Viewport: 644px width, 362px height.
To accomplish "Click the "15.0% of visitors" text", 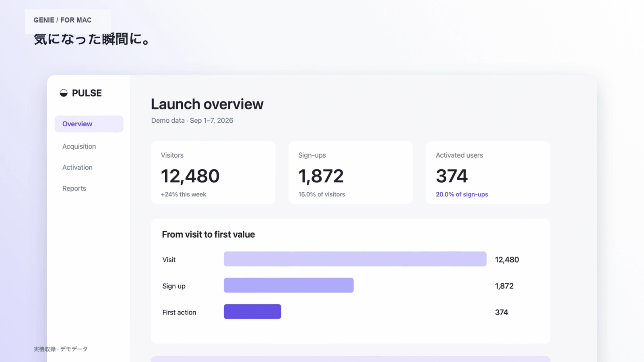I will (322, 194).
